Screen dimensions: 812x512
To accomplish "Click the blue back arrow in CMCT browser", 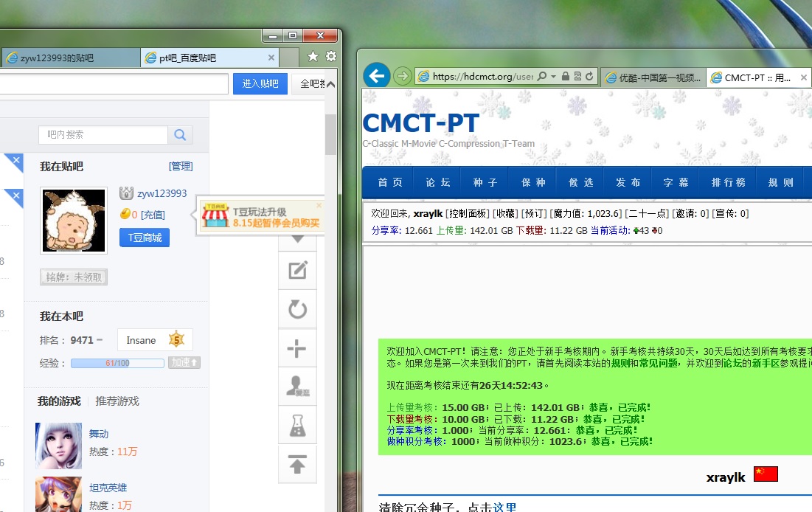I will point(376,76).
